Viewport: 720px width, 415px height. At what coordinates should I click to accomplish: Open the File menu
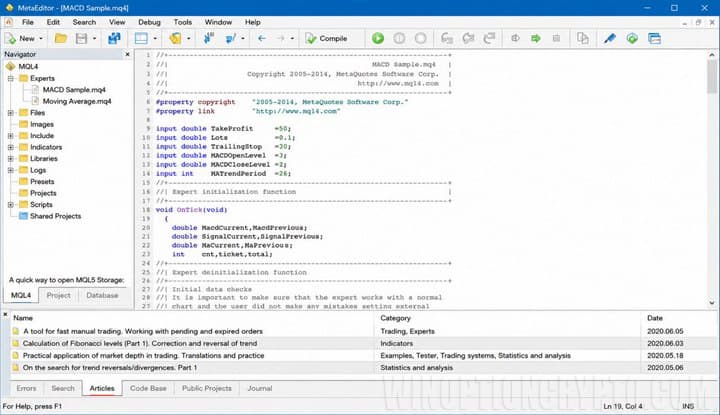click(x=28, y=22)
